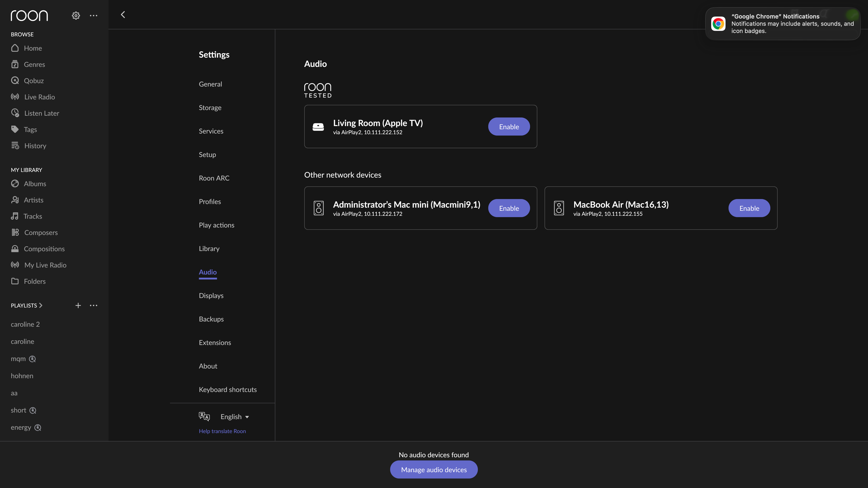Click the Albums disc icon

click(15, 183)
